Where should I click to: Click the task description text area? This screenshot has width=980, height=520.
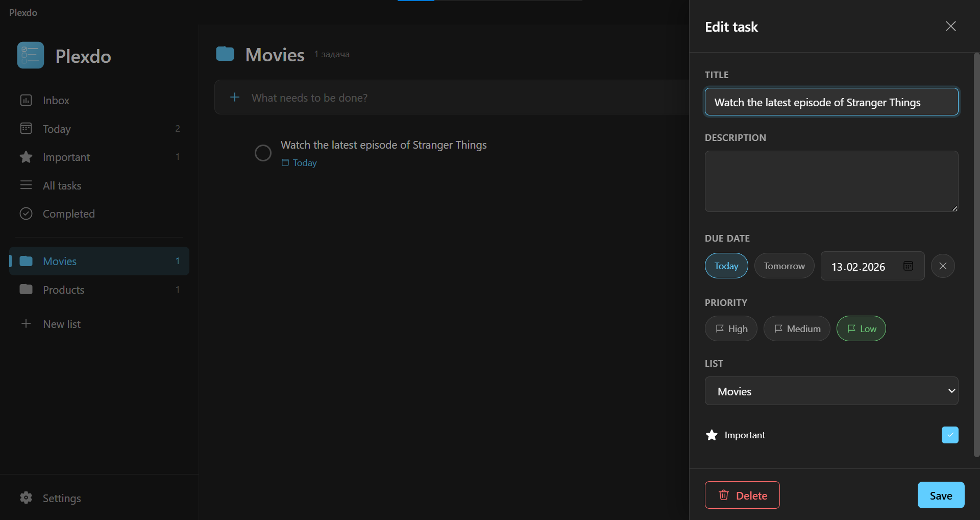tap(831, 181)
